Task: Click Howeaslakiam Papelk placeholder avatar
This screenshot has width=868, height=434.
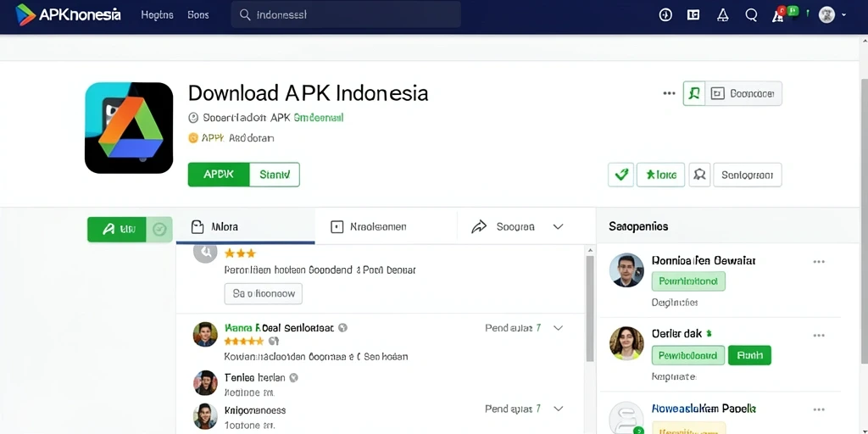Action: tap(626, 418)
